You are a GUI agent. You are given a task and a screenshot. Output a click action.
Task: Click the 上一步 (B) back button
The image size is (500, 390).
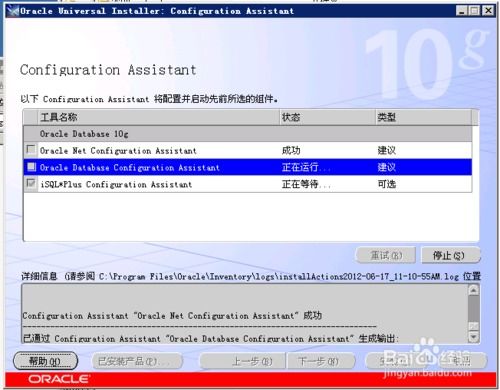[242, 361]
